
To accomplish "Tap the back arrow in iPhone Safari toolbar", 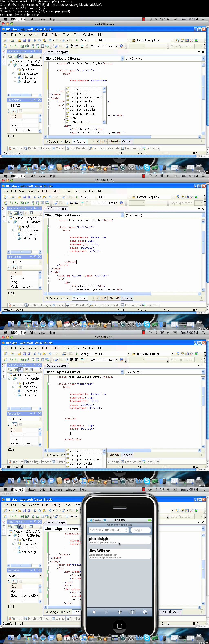I will pos(94,612).
